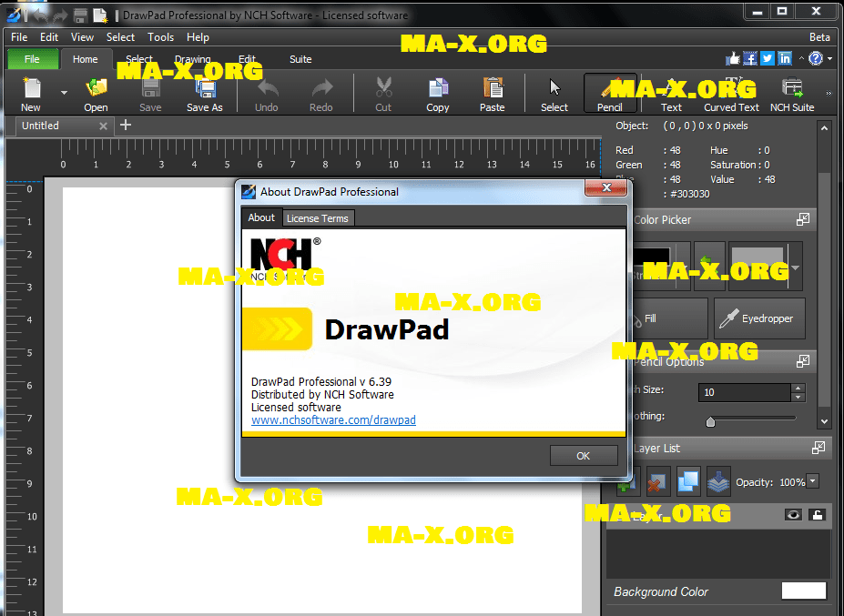This screenshot has width=844, height=616.
Task: Share via the Facebook icon
Action: point(750,58)
